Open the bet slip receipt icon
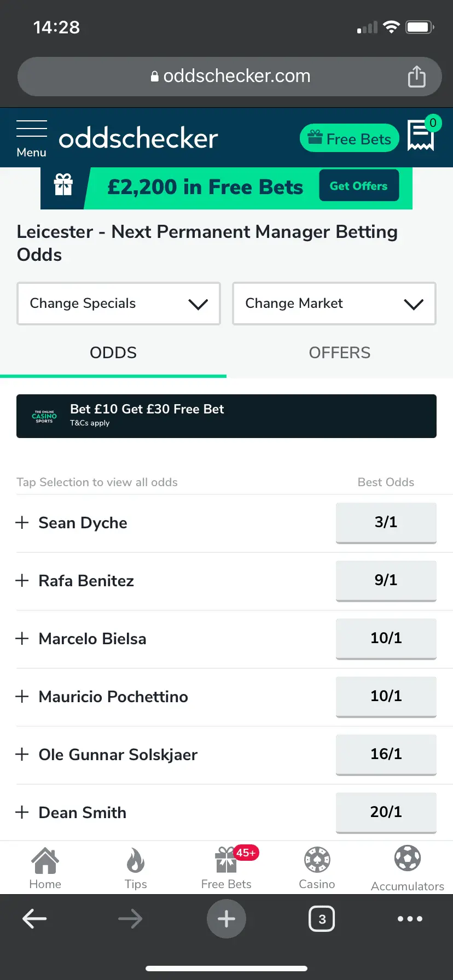Image resolution: width=453 pixels, height=980 pixels. point(421,136)
